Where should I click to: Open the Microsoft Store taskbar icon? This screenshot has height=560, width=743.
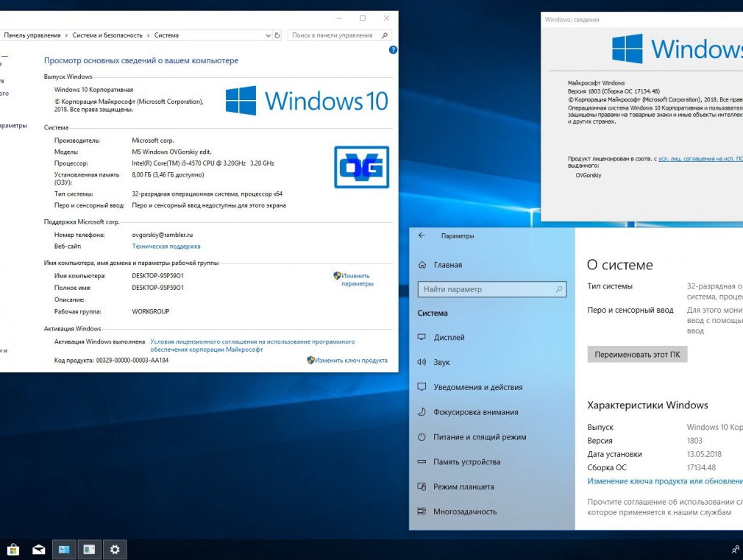click(x=13, y=549)
